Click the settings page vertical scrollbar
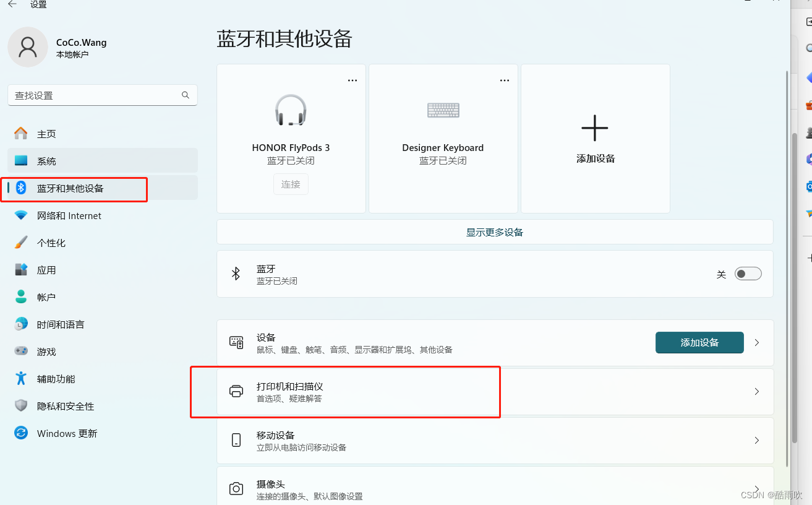Viewport: 812px width, 505px height. click(x=787, y=269)
